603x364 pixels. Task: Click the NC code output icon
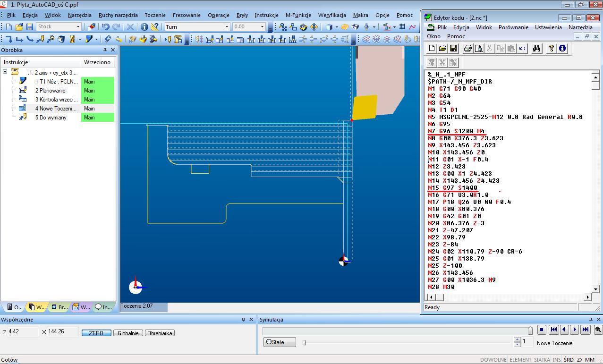[x=178, y=39]
